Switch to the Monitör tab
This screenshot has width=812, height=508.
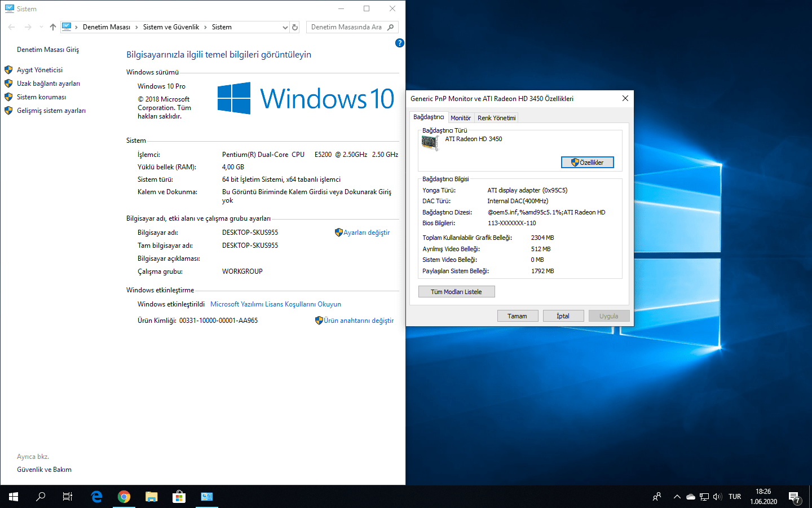click(461, 118)
